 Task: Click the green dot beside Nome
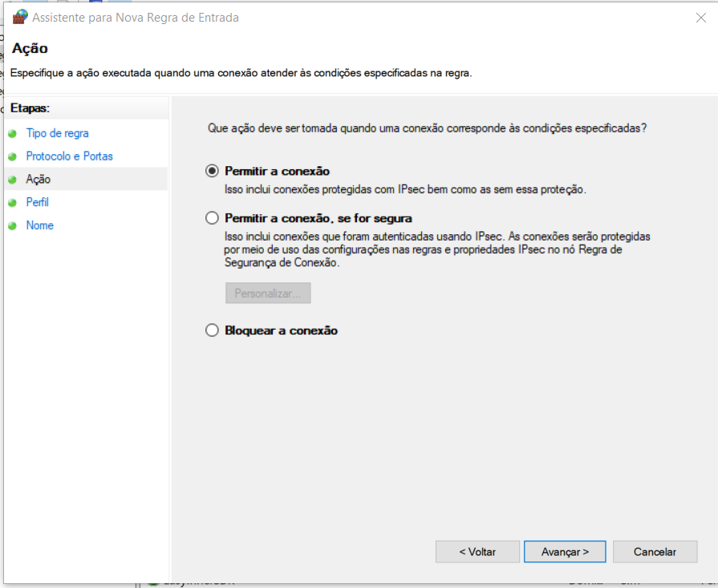(12, 226)
